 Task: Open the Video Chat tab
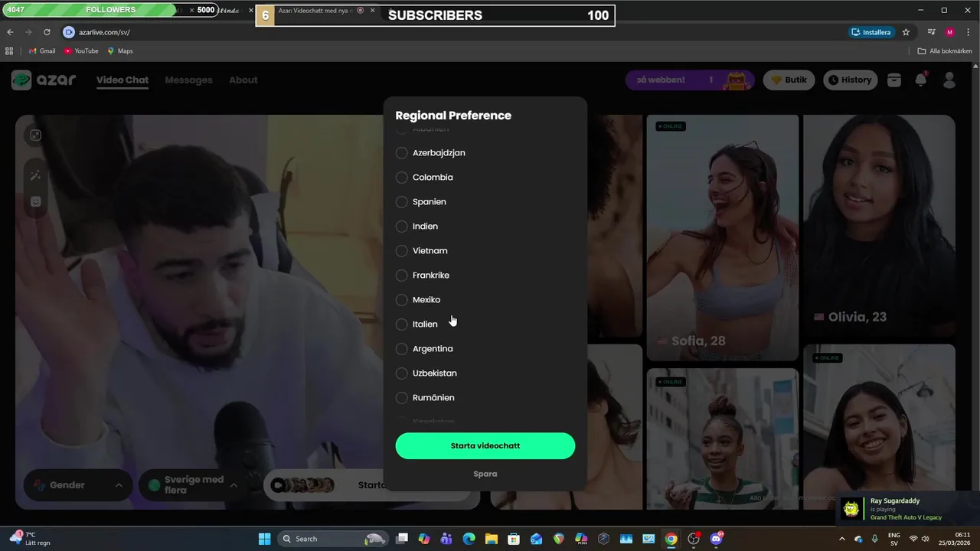click(x=122, y=80)
